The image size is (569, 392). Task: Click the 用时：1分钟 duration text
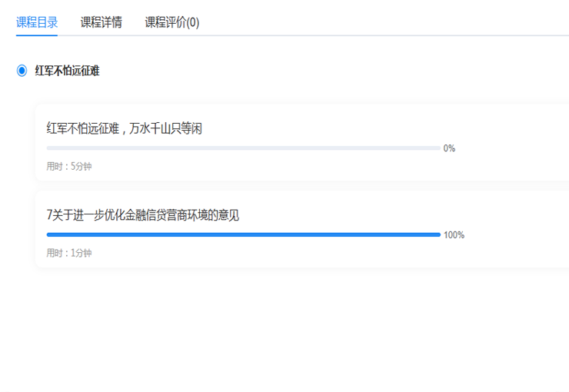(68, 253)
